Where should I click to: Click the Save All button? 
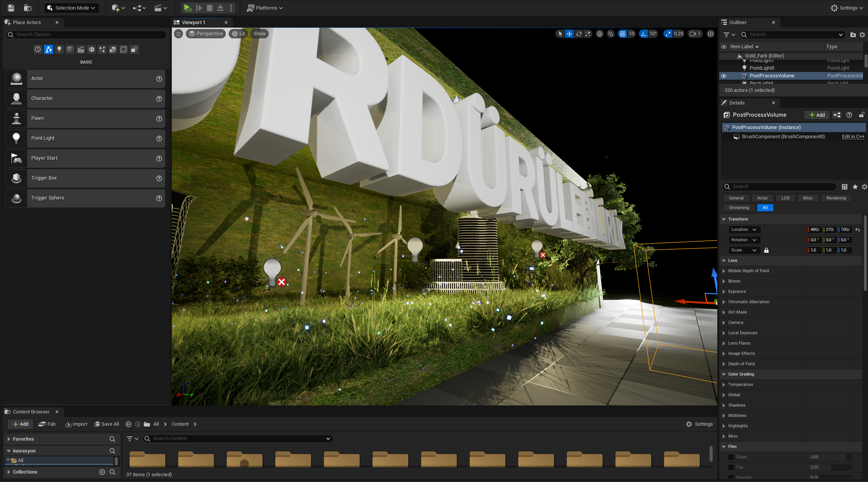pyautogui.click(x=107, y=424)
